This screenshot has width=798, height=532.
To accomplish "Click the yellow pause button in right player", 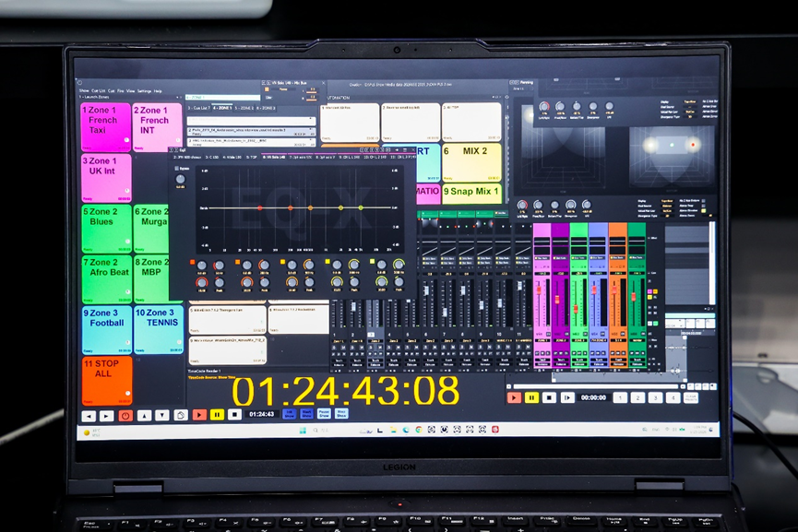I will pos(531,397).
